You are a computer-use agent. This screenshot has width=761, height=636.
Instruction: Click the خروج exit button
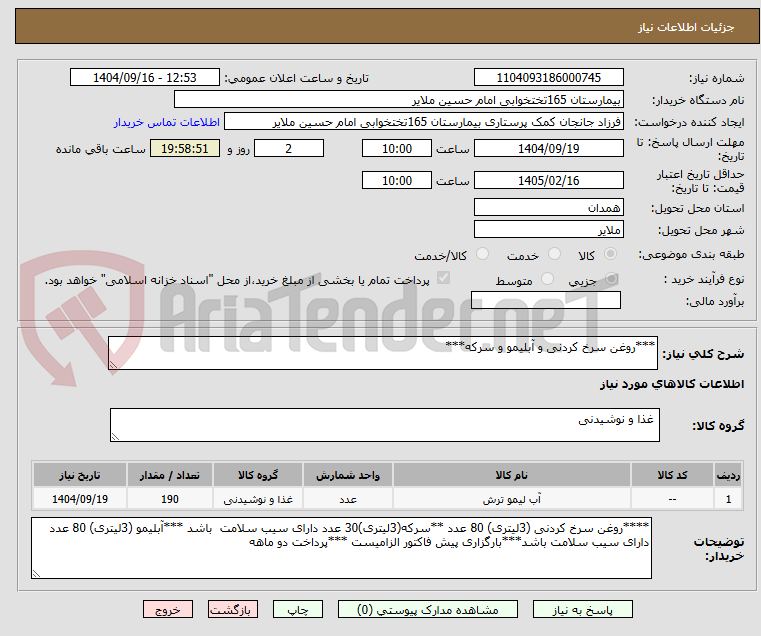(167, 609)
